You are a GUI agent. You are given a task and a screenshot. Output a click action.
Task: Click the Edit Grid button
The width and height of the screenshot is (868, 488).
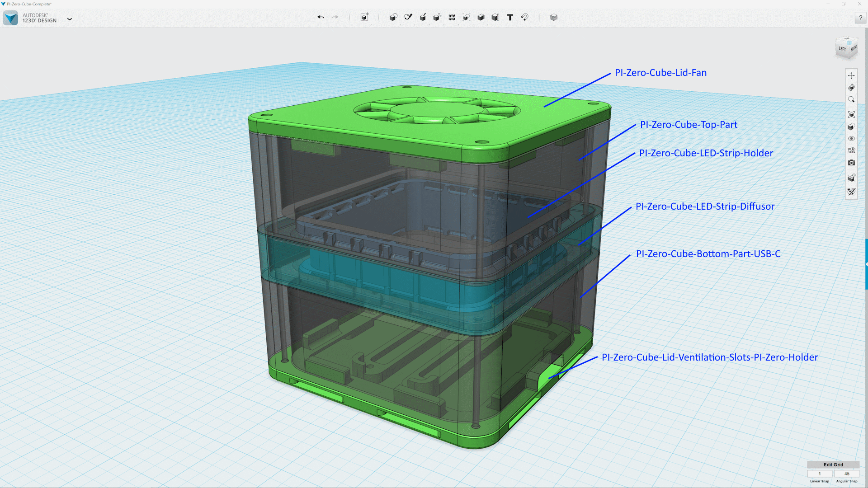point(833,465)
